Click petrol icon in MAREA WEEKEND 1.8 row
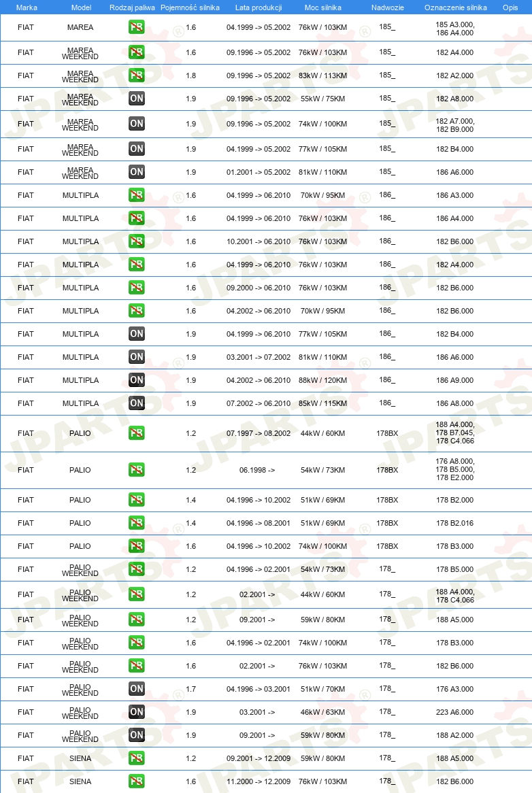This screenshot has height=793, width=532. 137,75
